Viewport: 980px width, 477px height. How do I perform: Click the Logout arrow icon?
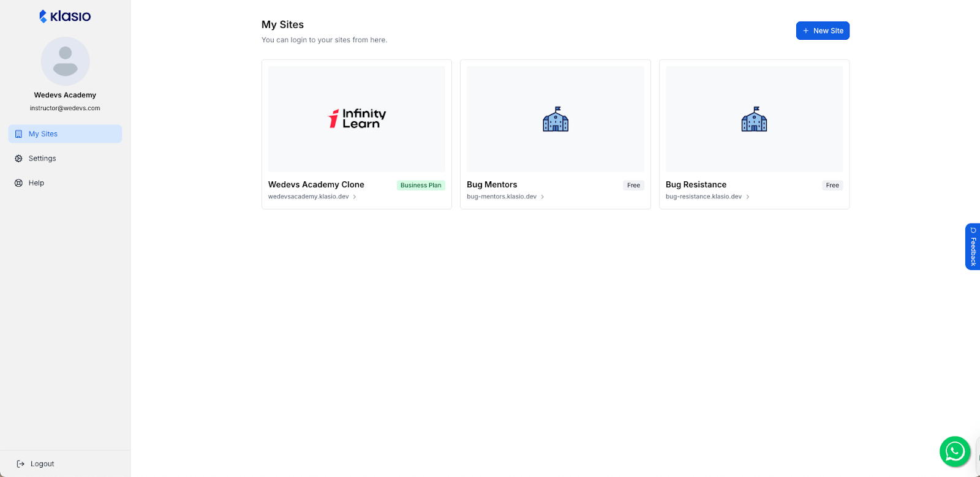(21, 464)
